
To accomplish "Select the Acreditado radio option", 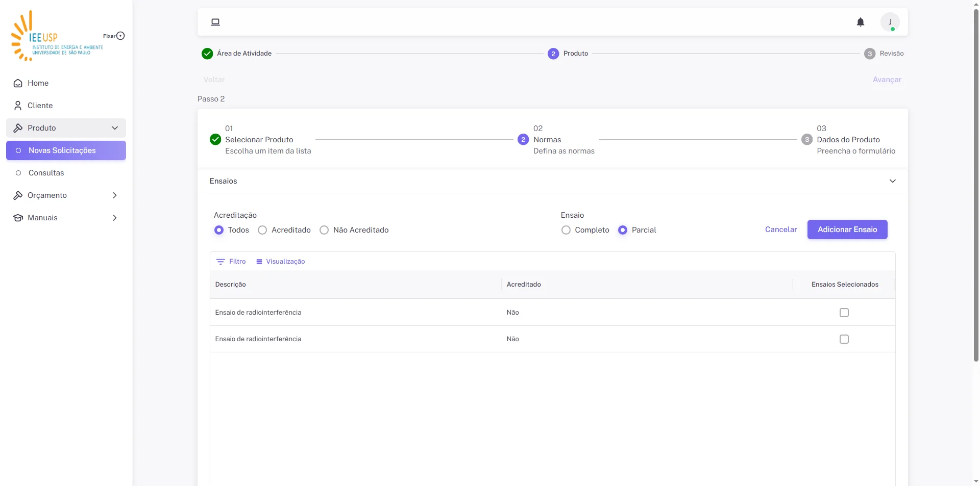I will pos(262,230).
